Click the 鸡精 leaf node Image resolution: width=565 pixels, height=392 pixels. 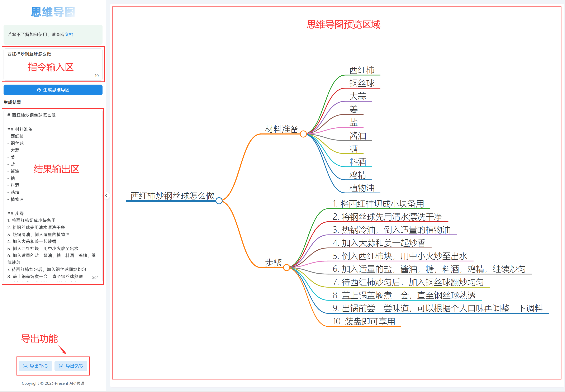click(x=358, y=175)
